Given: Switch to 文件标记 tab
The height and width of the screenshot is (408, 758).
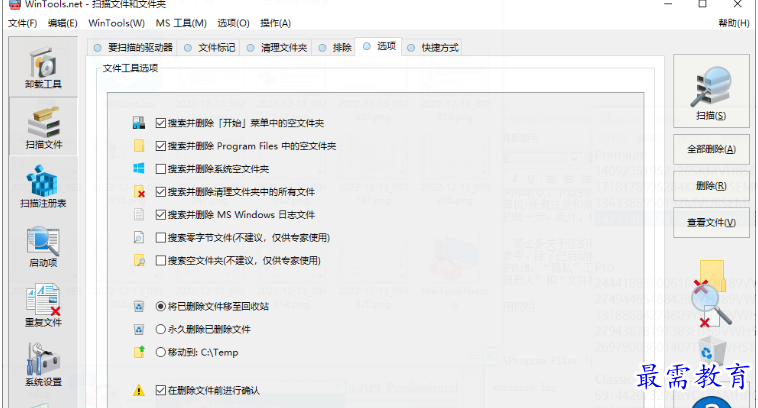Looking at the screenshot, I should coord(209,47).
